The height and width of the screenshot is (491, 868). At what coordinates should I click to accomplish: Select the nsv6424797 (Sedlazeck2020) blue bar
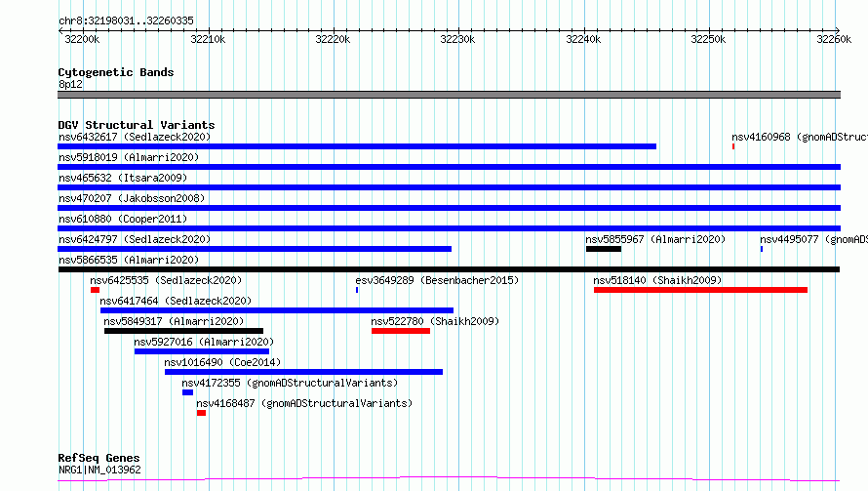pos(255,249)
